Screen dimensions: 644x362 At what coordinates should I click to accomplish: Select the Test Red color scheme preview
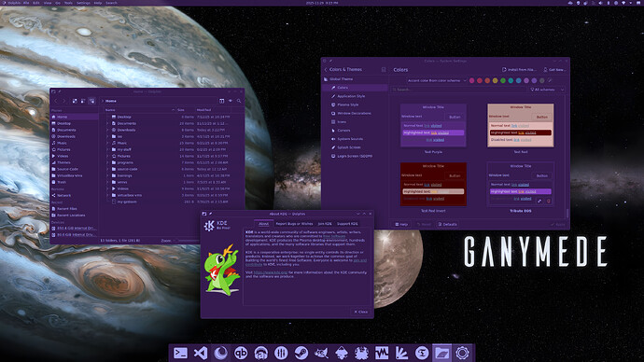pos(521,125)
